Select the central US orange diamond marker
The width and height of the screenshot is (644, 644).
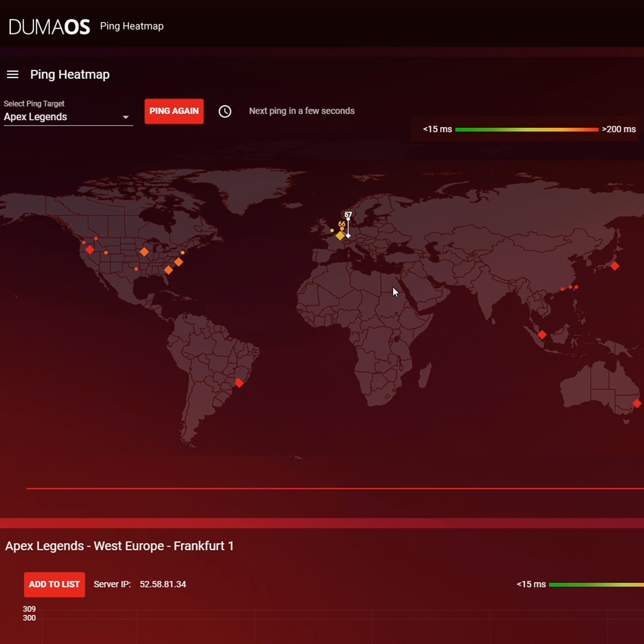pyautogui.click(x=144, y=252)
